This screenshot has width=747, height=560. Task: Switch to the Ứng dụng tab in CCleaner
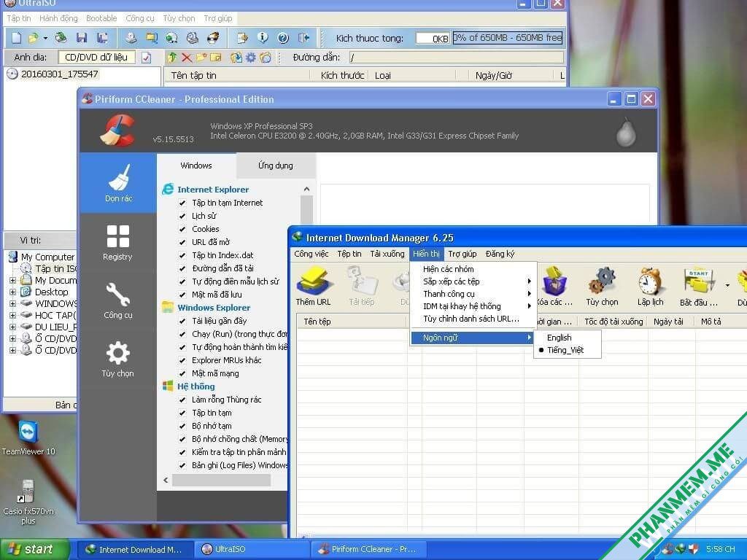[x=275, y=166]
